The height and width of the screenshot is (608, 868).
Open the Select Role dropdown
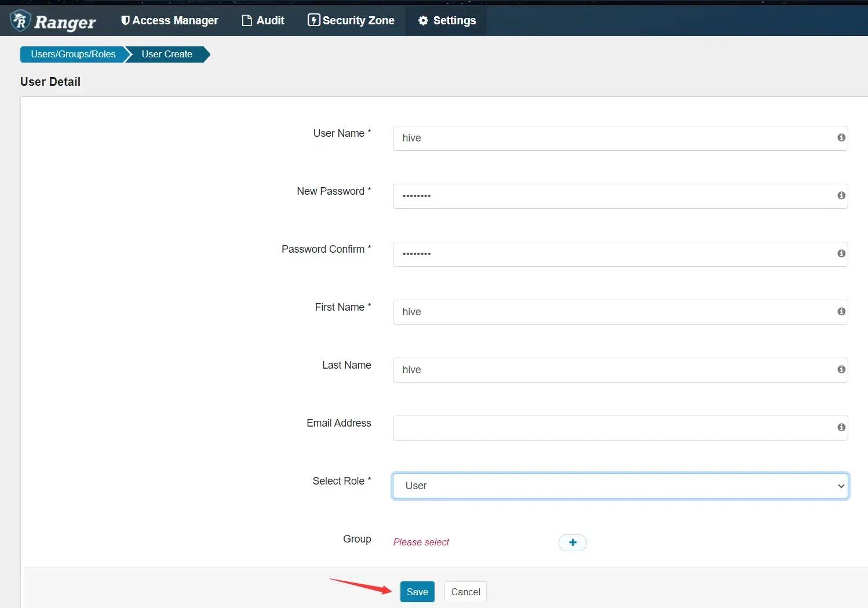620,486
